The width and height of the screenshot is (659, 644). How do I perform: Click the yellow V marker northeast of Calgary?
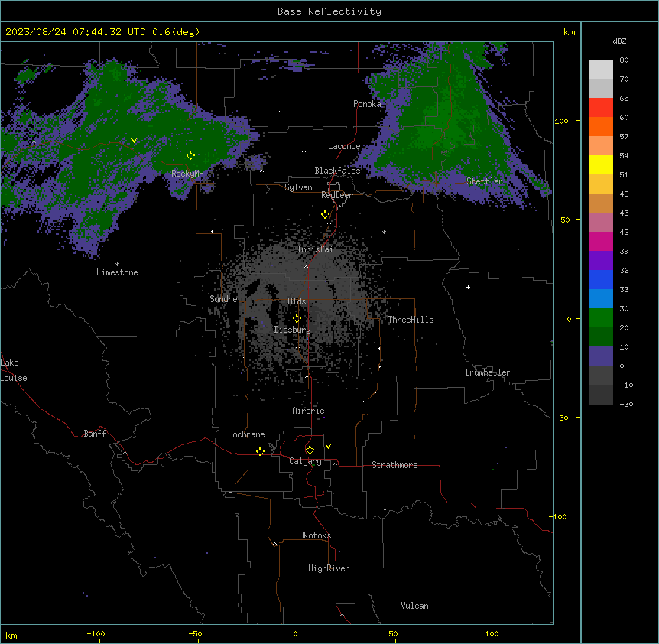[x=328, y=447]
